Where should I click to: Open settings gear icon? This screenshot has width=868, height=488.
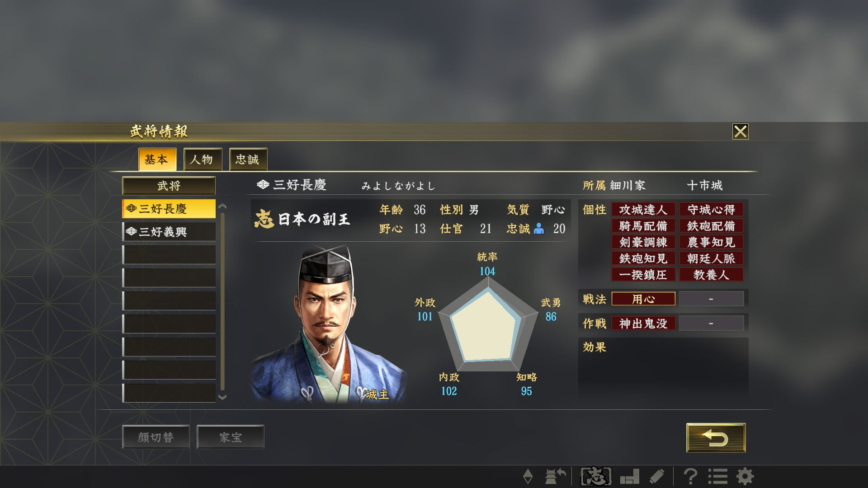[x=745, y=476]
